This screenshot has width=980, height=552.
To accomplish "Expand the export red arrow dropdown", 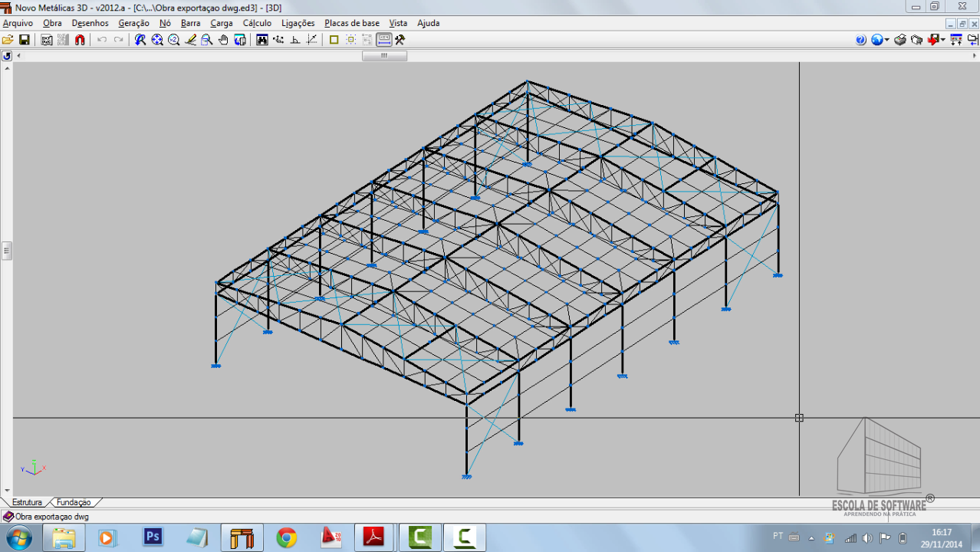I will (942, 40).
